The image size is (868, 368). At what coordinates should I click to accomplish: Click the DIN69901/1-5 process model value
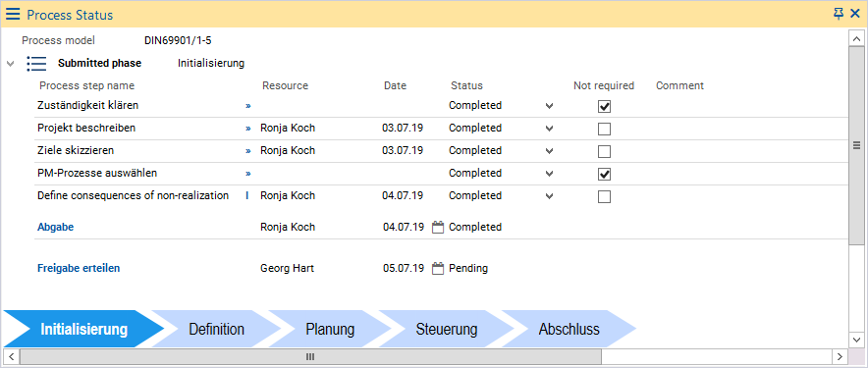click(x=178, y=40)
